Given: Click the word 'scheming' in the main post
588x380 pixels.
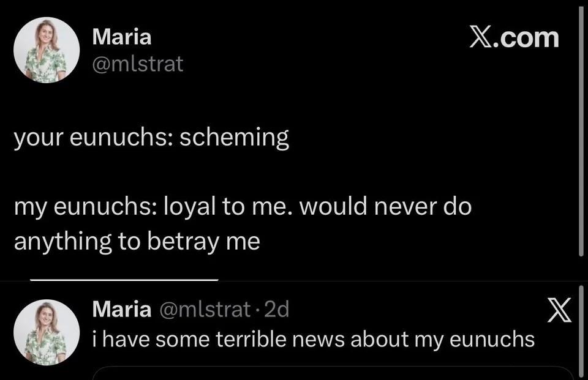Looking at the screenshot, I should pyautogui.click(x=235, y=138).
